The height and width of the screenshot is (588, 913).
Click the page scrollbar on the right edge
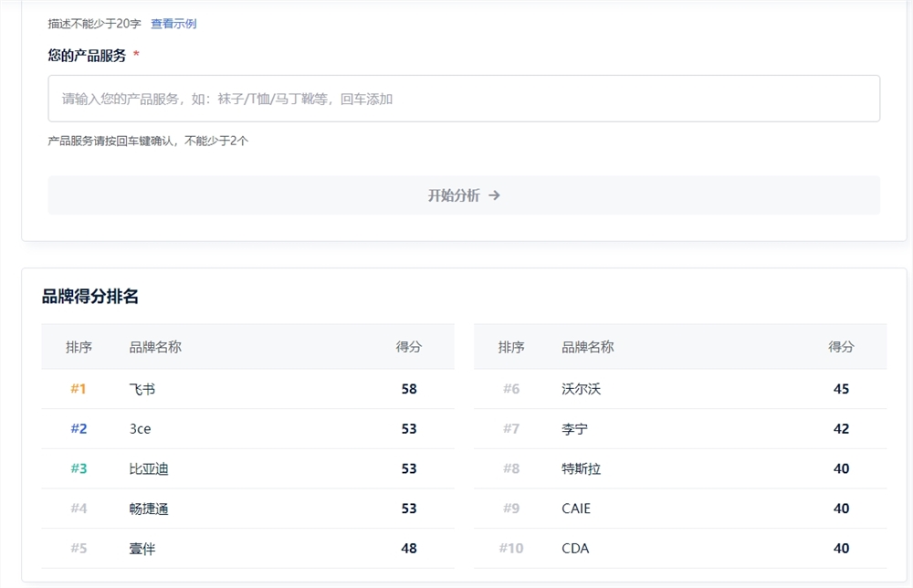click(908, 292)
